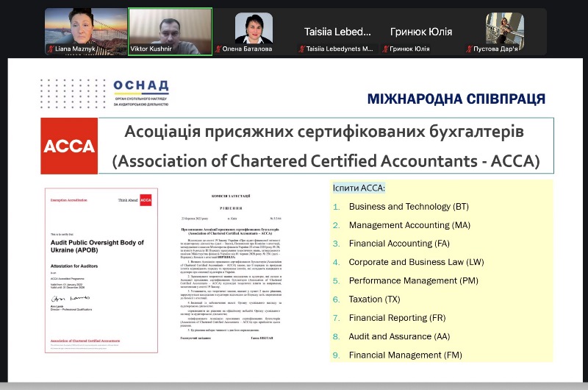The image size is (588, 390).
Task: Click the Viktor Kushnir name label
Action: coord(151,49)
